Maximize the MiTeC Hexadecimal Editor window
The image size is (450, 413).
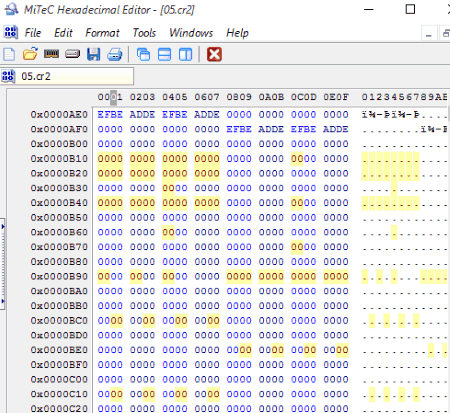(410, 9)
